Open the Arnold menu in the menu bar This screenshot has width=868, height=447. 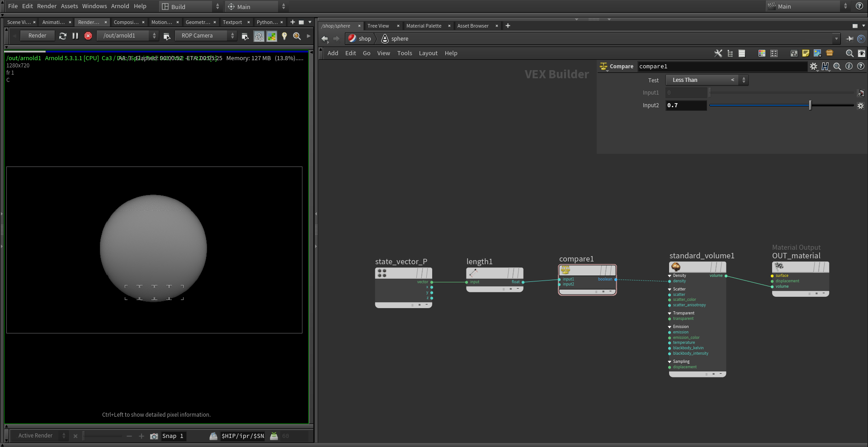pyautogui.click(x=120, y=6)
